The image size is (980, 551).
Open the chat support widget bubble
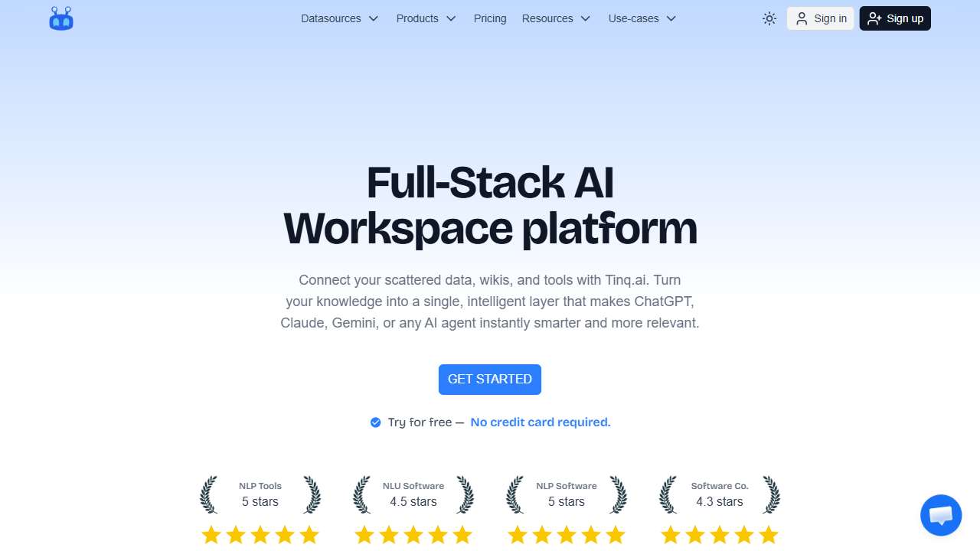click(x=940, y=515)
